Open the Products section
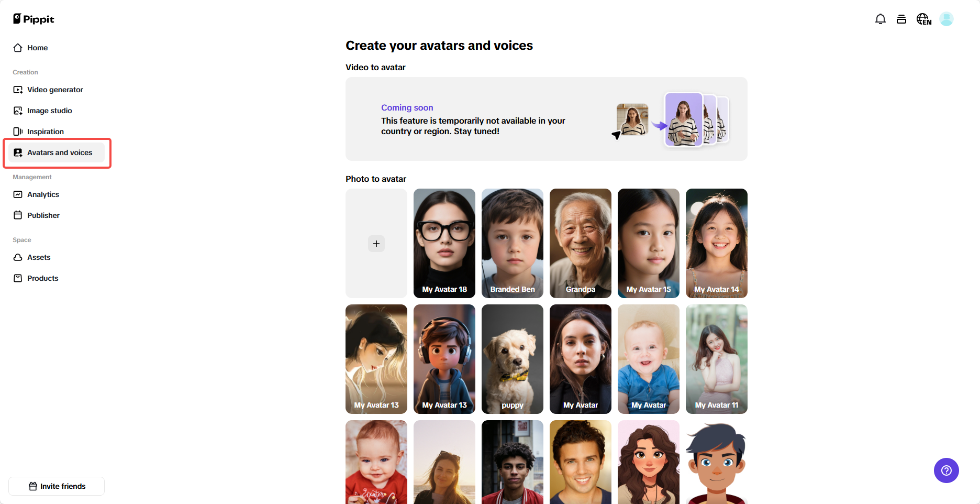Viewport: 980px width, 504px height. click(x=42, y=278)
